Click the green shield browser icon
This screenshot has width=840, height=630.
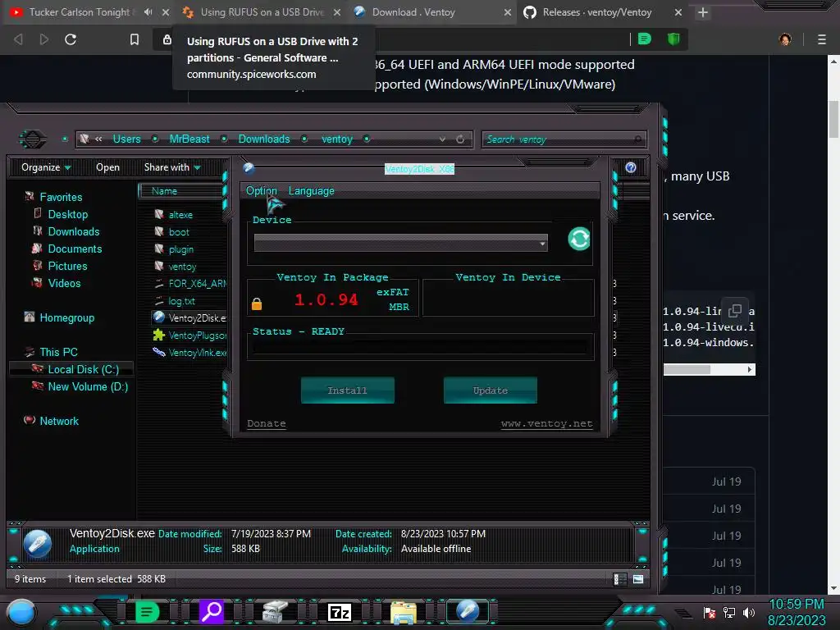point(673,39)
